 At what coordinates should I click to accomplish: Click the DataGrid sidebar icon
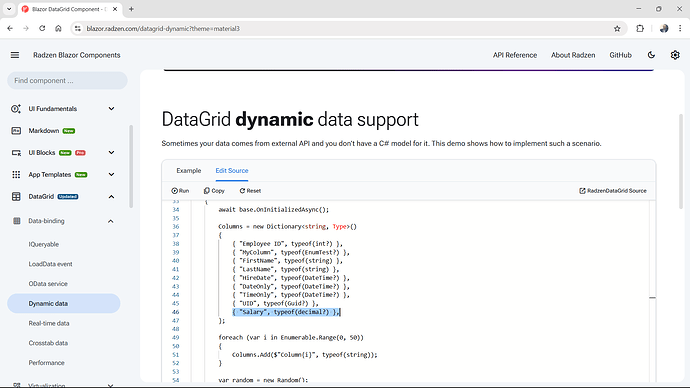[x=16, y=197]
